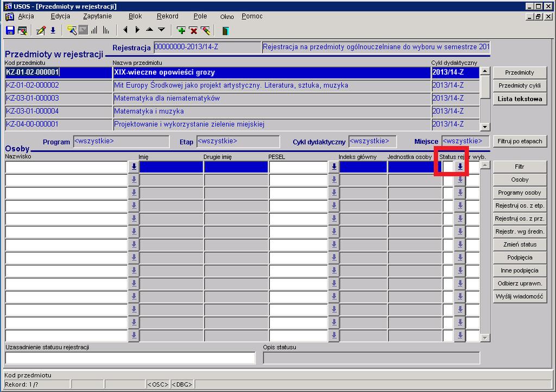Click the Przedmioty button

pos(520,73)
